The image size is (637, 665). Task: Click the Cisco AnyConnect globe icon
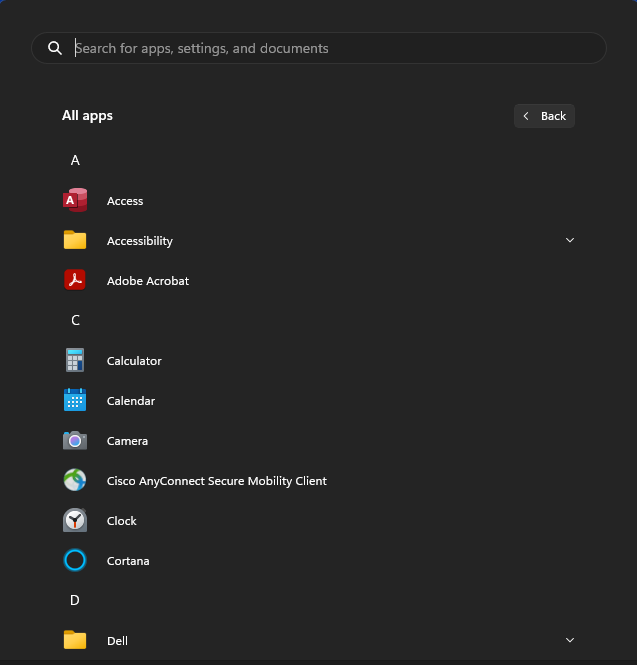point(75,480)
